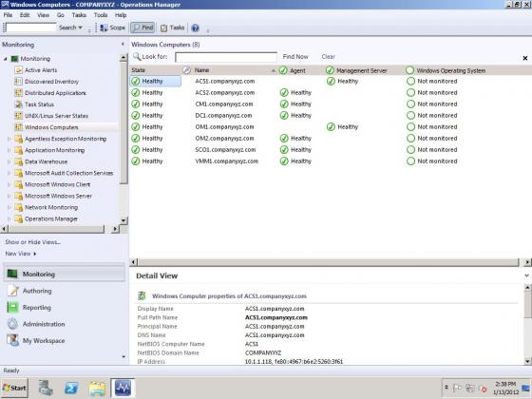Click Windows Operating System column header icon
Viewport: 532px width, 399px height.
point(409,70)
